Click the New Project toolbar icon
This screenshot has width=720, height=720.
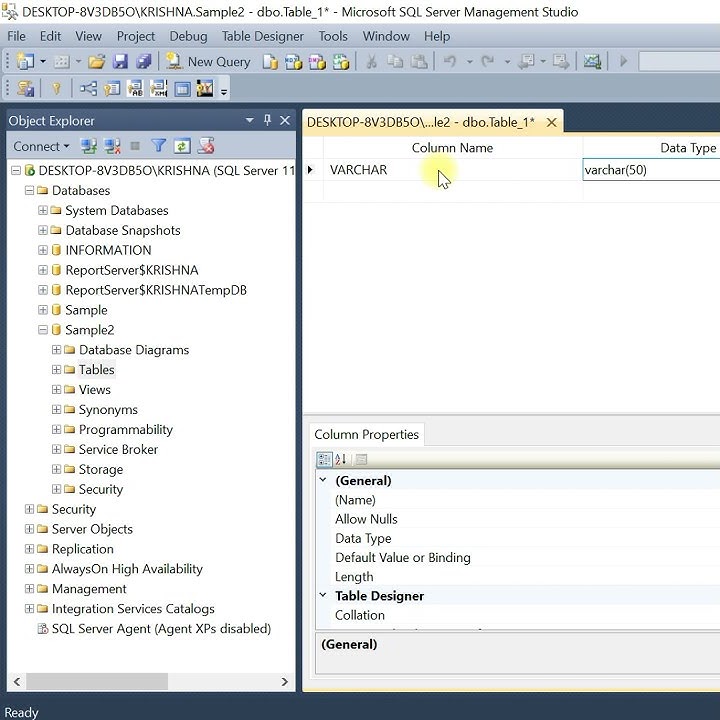coord(25,61)
